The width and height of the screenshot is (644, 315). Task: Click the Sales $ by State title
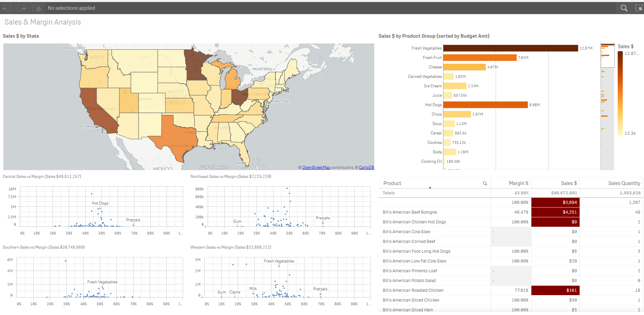(x=21, y=36)
